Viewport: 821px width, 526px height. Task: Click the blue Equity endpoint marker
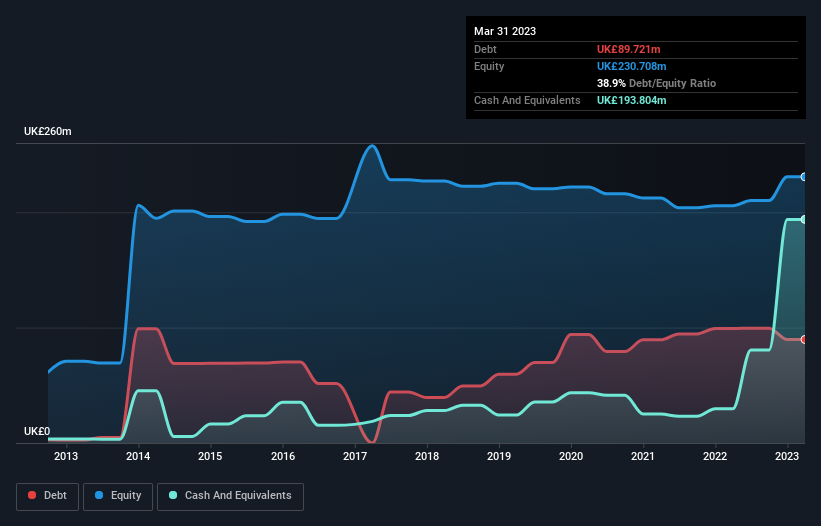coord(804,177)
